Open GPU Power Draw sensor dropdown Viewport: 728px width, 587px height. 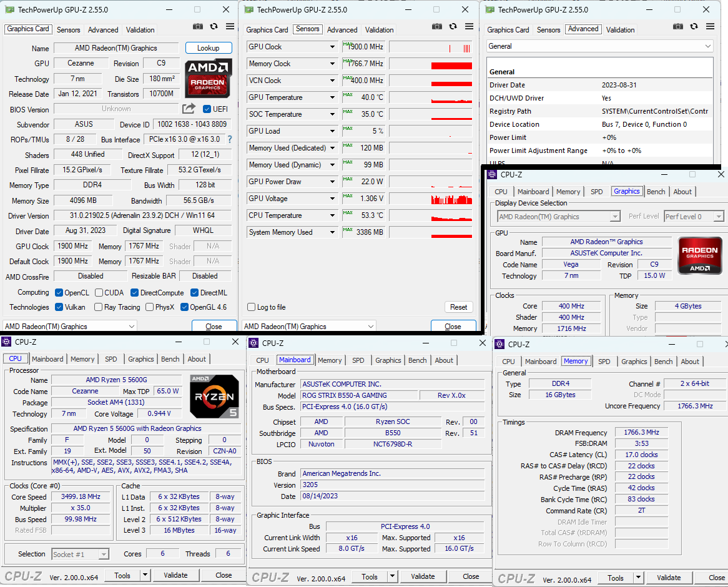(332, 182)
